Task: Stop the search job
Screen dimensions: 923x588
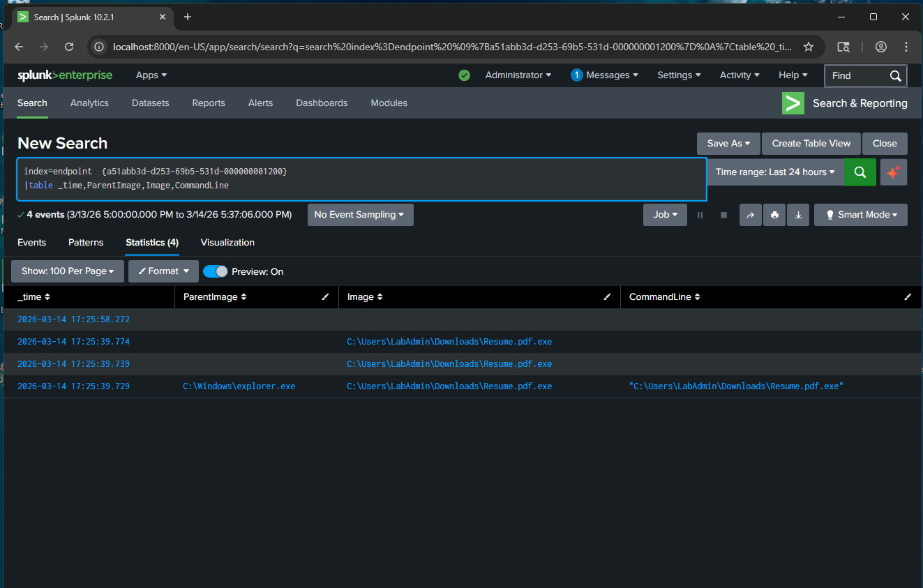Action: coord(723,215)
